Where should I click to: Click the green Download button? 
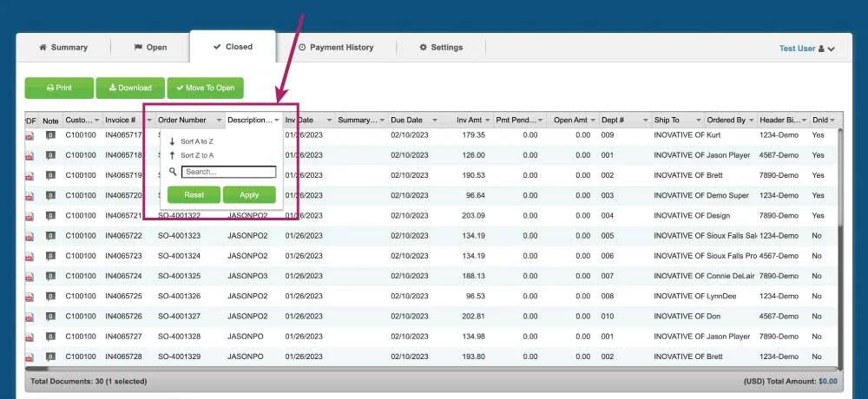click(x=130, y=88)
